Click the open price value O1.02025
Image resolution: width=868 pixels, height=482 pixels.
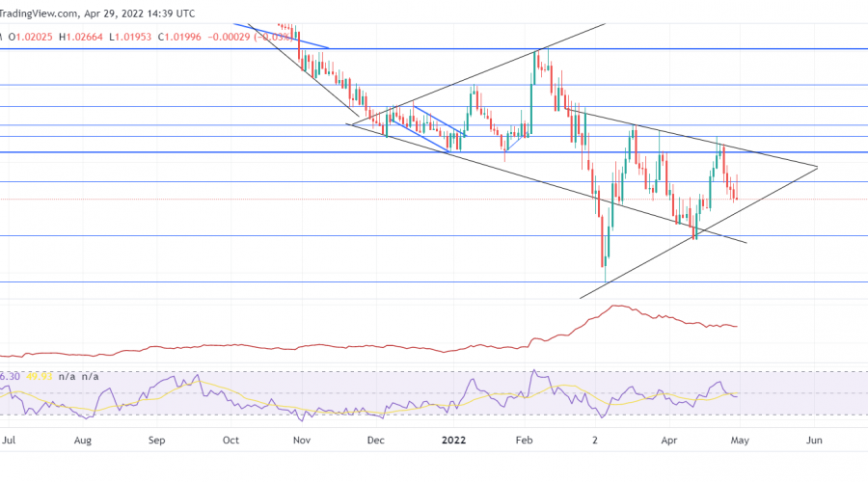[31, 37]
